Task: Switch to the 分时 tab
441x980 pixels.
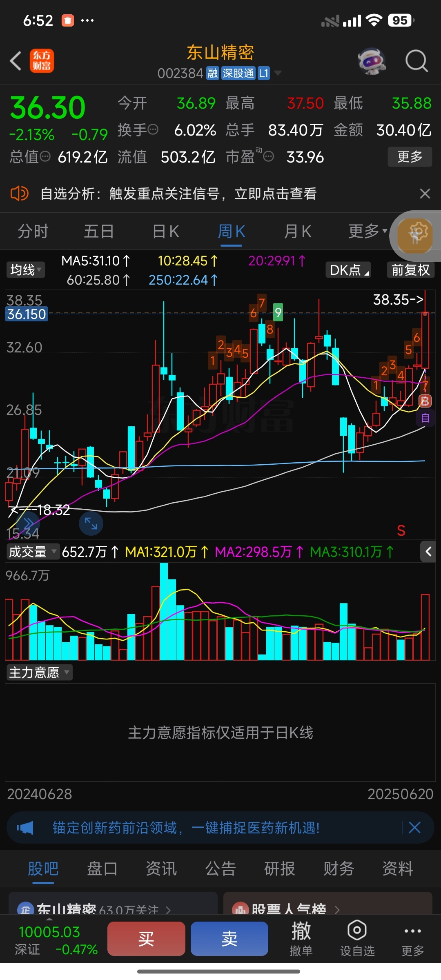Action: [x=33, y=231]
